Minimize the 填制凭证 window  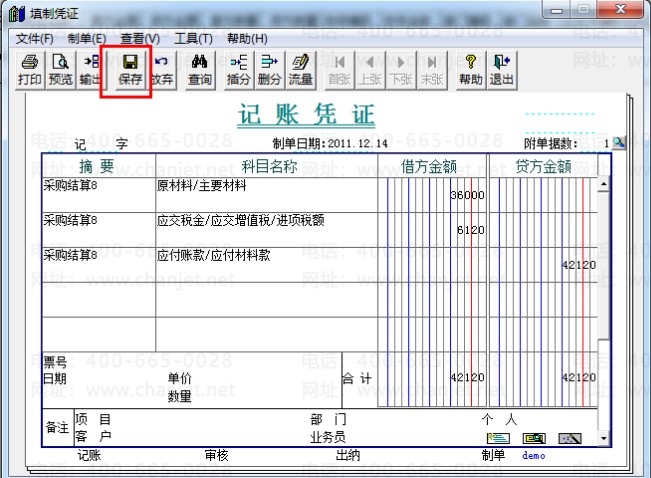(x=557, y=10)
